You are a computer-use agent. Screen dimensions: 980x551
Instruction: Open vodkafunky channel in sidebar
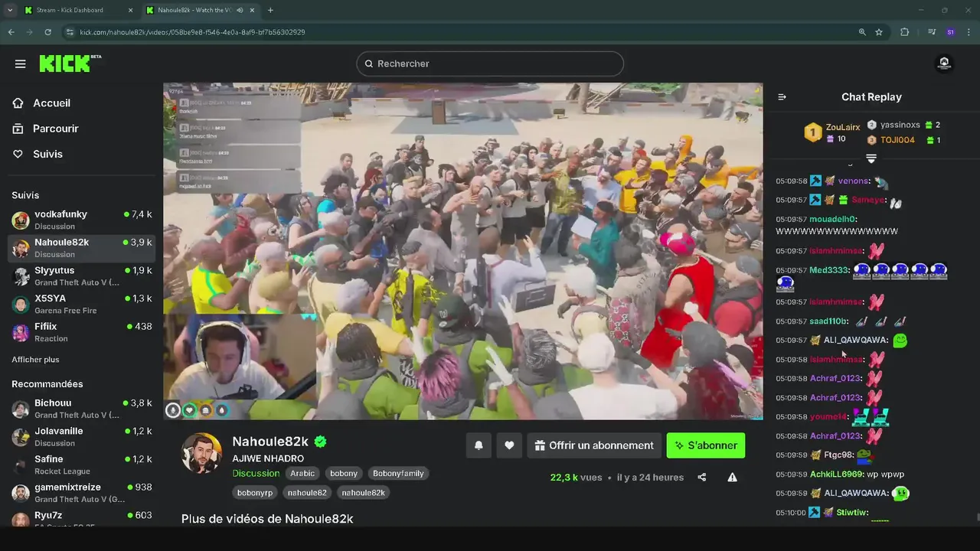pos(81,220)
